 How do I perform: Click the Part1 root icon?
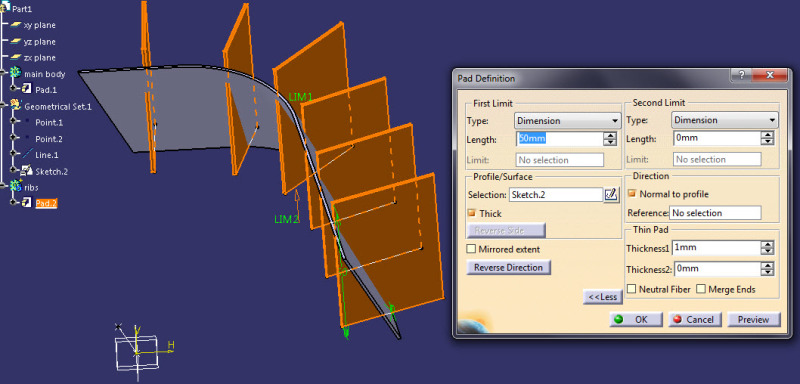click(x=6, y=8)
